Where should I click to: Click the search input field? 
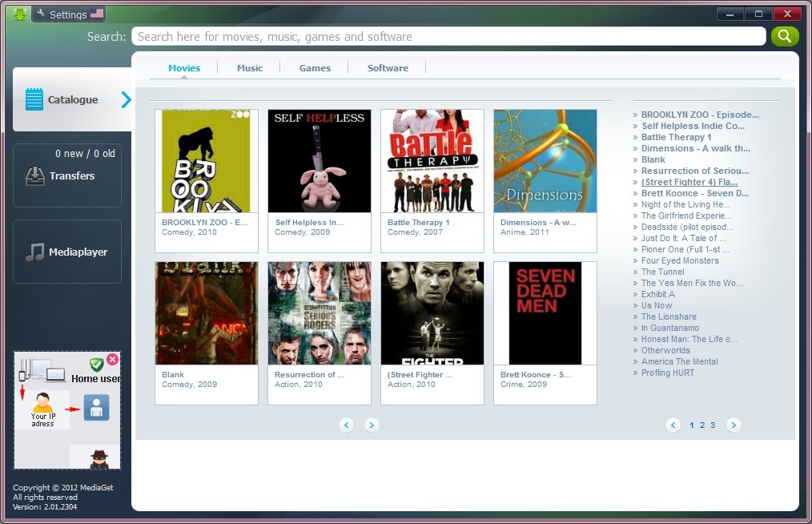(448, 36)
